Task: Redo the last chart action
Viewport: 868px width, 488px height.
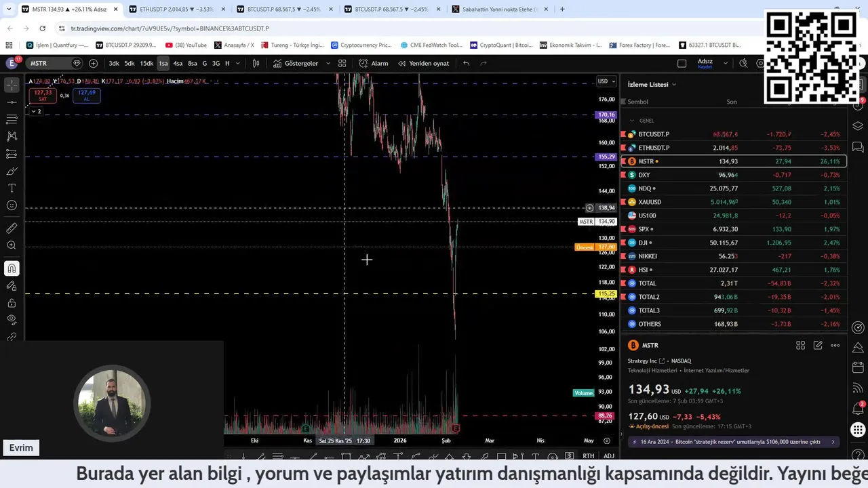Action: [x=484, y=63]
